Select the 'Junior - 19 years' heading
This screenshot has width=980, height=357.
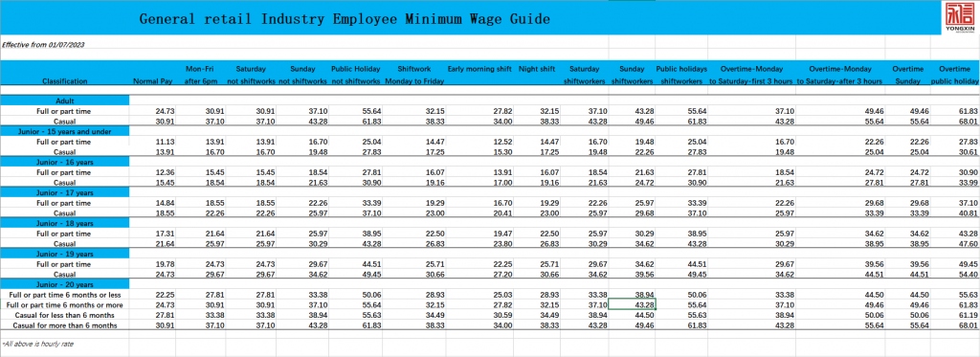tap(65, 254)
